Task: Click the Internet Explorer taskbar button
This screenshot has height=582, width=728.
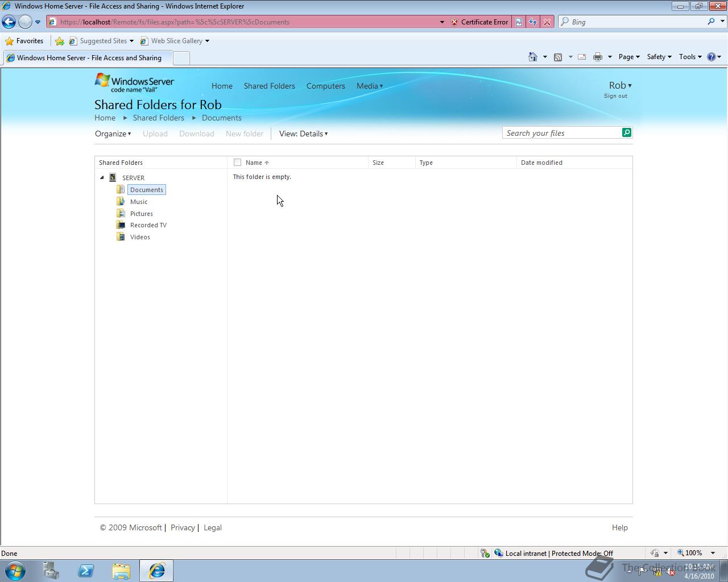Action: 156,571
